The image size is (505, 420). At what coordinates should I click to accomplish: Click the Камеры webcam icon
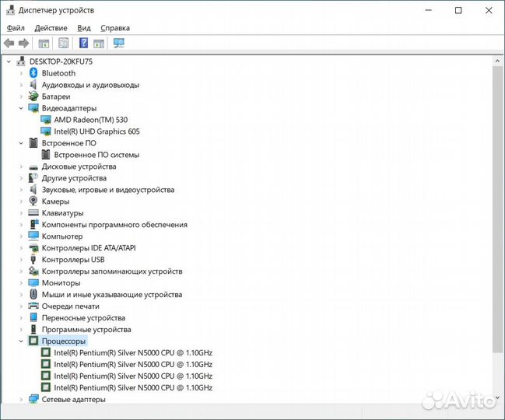point(33,201)
